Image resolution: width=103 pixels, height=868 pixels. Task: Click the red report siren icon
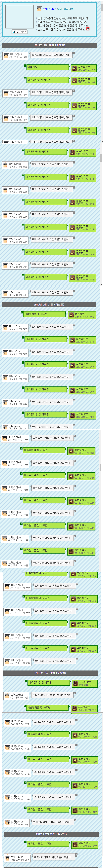(x=88, y=29)
